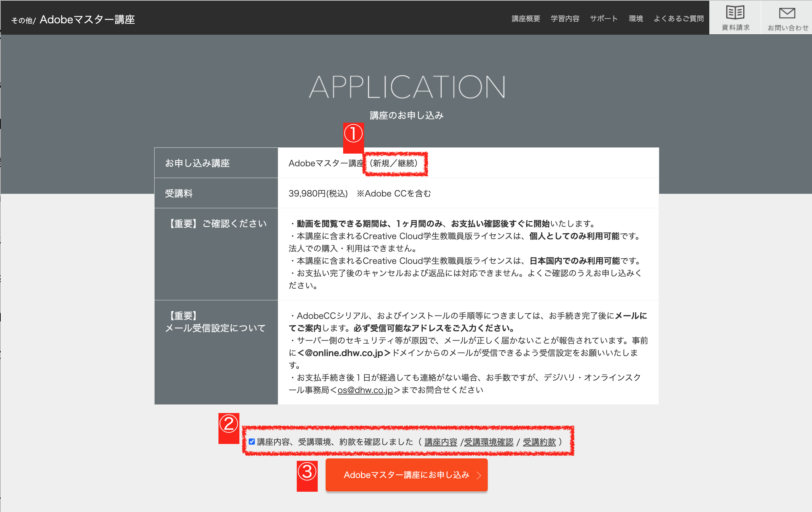Open the サポート menu item
Screen dimensions: 812x512
click(x=604, y=19)
